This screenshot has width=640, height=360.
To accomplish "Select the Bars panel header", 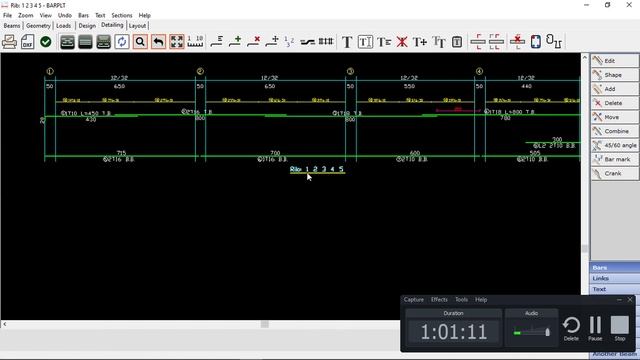I will [615, 267].
